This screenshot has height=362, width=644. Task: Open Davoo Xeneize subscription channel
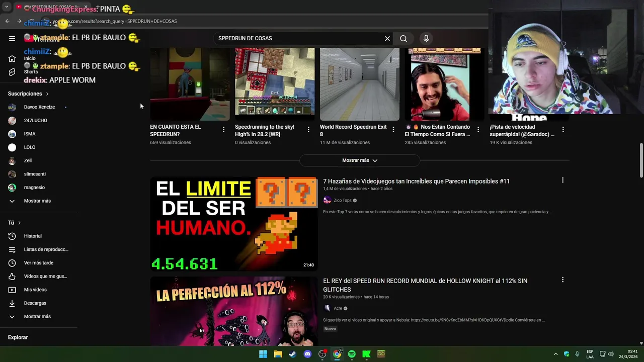(x=39, y=107)
